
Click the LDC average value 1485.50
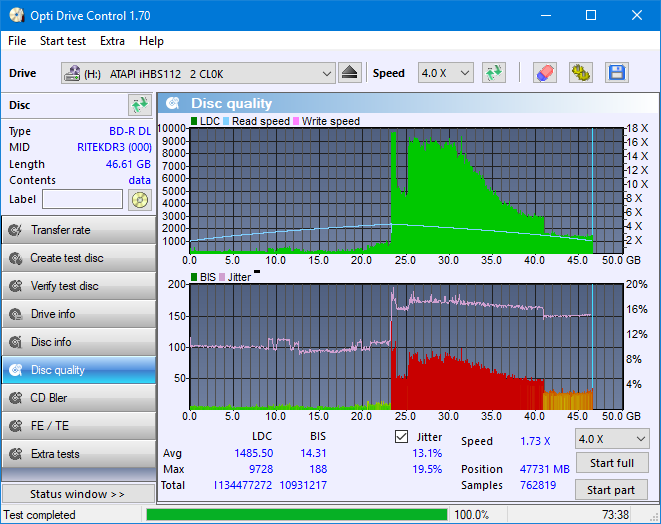(x=254, y=453)
